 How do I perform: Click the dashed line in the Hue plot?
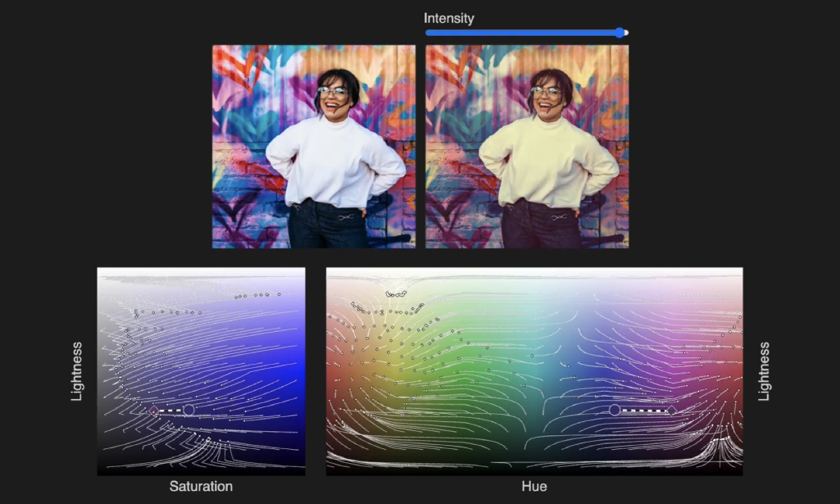(643, 410)
